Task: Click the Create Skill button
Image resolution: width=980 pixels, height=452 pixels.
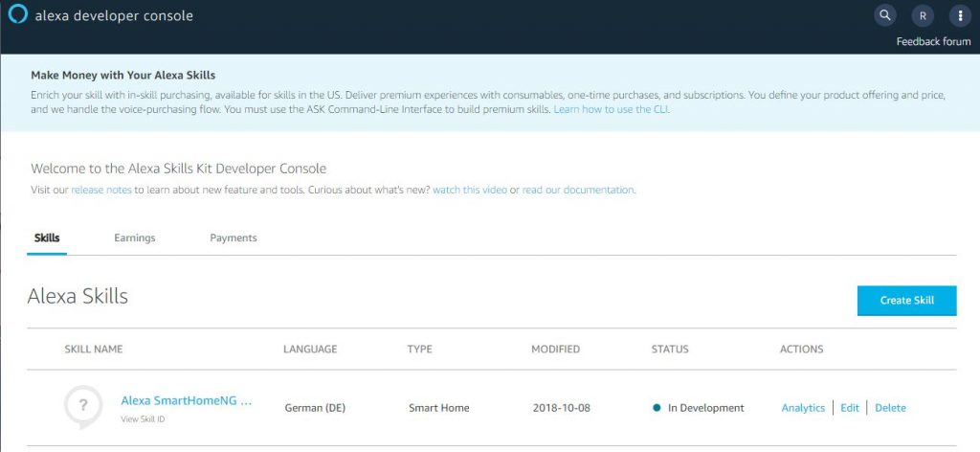Action: 907,300
